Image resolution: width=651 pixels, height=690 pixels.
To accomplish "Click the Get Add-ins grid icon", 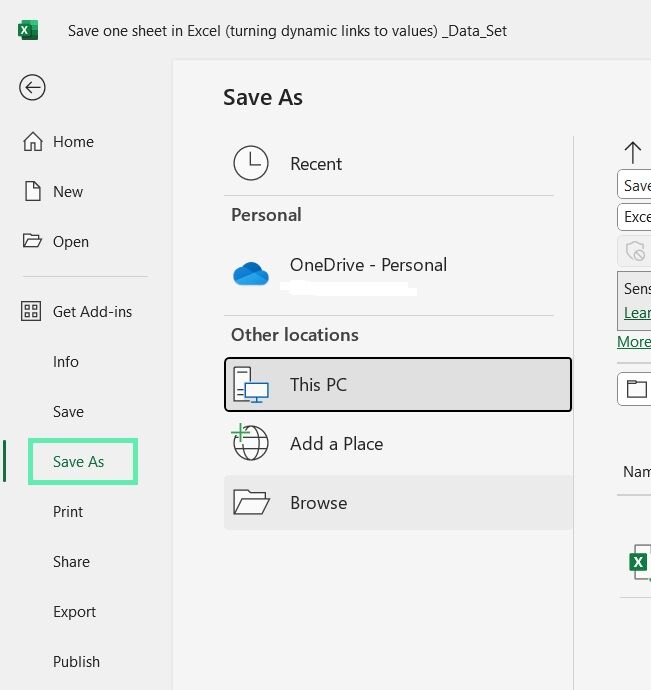I will tap(31, 311).
